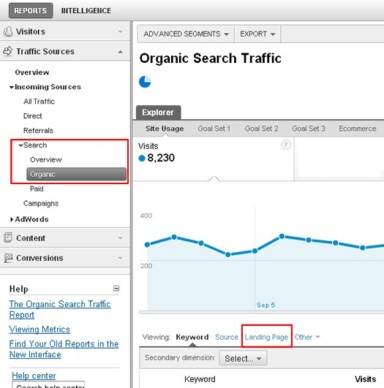
Task: View by Keyword dimension
Action: click(x=192, y=337)
